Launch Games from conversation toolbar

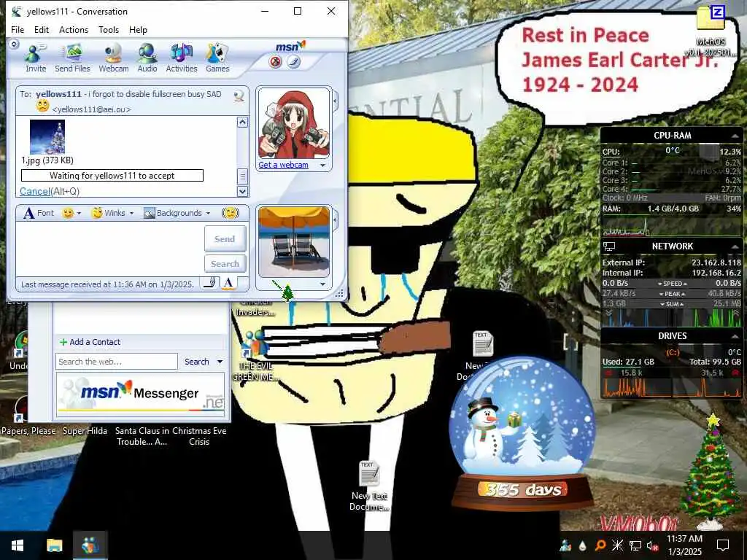217,58
